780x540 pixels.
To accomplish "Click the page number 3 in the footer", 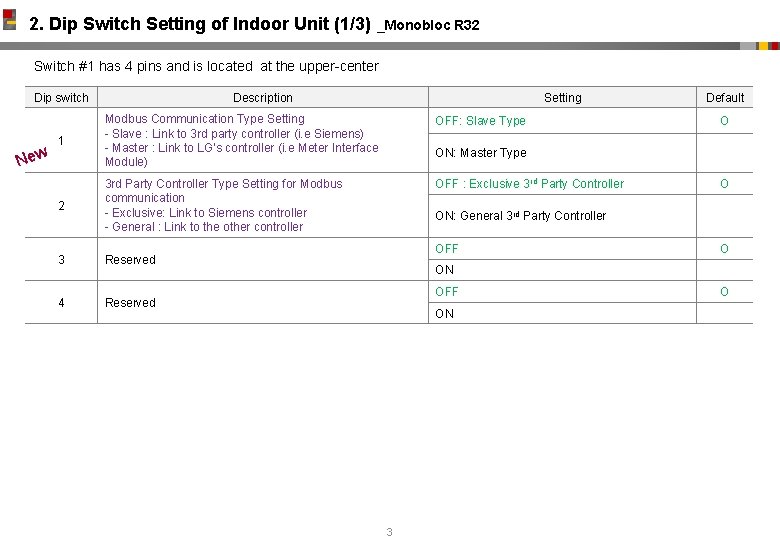I will pyautogui.click(x=389, y=532).
